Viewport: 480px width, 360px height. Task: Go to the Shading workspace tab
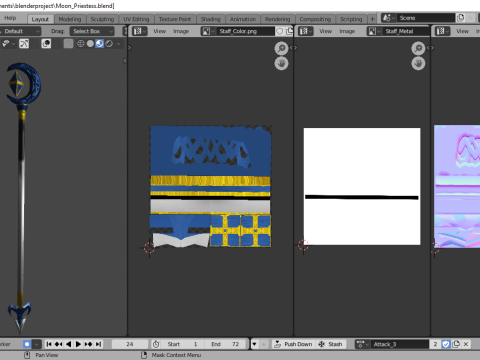(211, 19)
